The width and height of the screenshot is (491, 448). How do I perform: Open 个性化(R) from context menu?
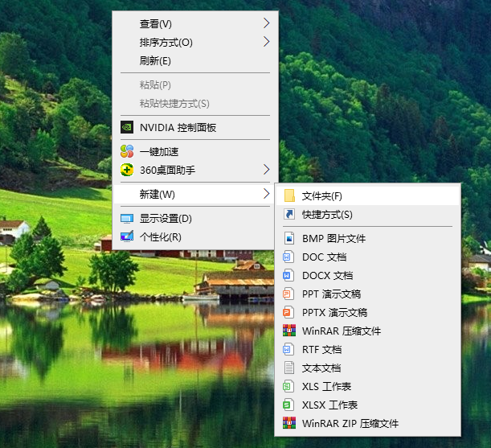[x=195, y=237]
